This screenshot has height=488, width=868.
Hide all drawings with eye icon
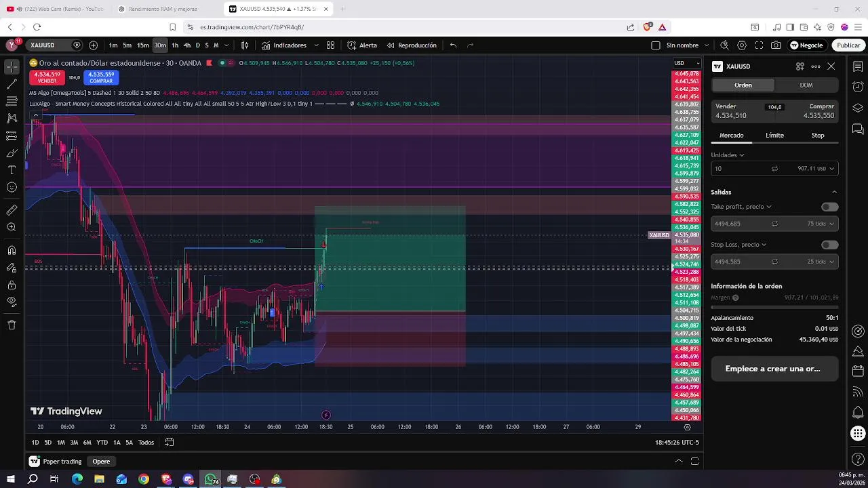[12, 302]
